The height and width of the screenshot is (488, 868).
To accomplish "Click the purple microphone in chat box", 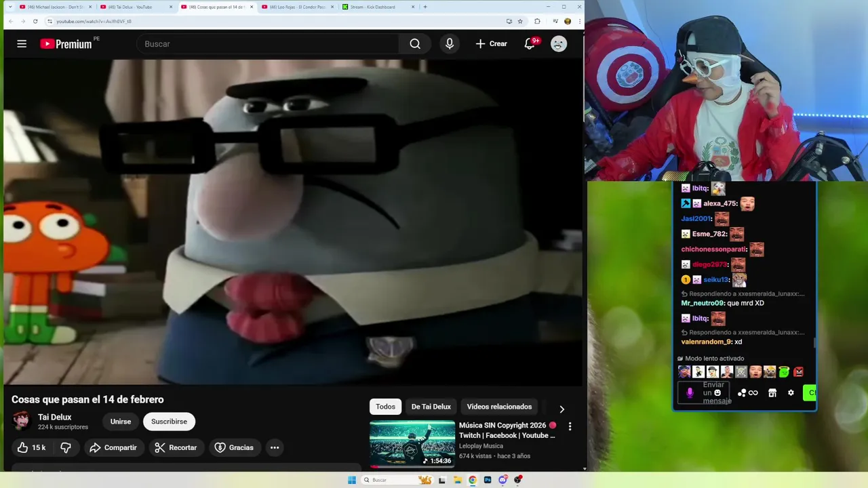I will pyautogui.click(x=690, y=392).
